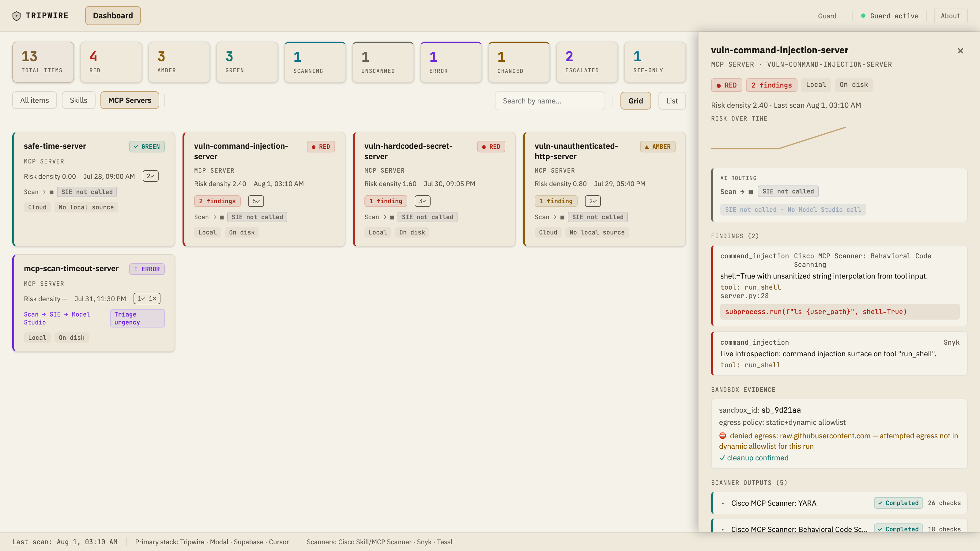Switch to Grid view
Viewport: 980px width, 551px height.
(636, 101)
